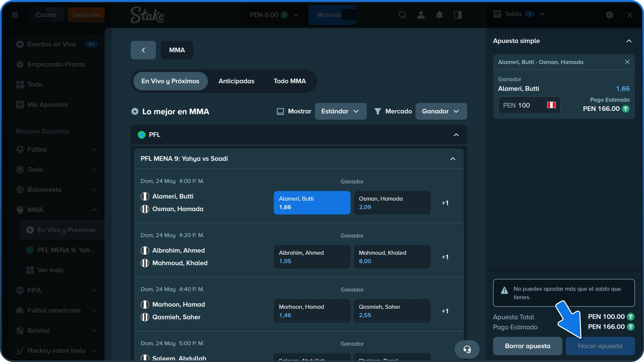644x362 pixels.
Task: Show +1 markets for Marhoon vs Qasmieh
Action: 445,311
